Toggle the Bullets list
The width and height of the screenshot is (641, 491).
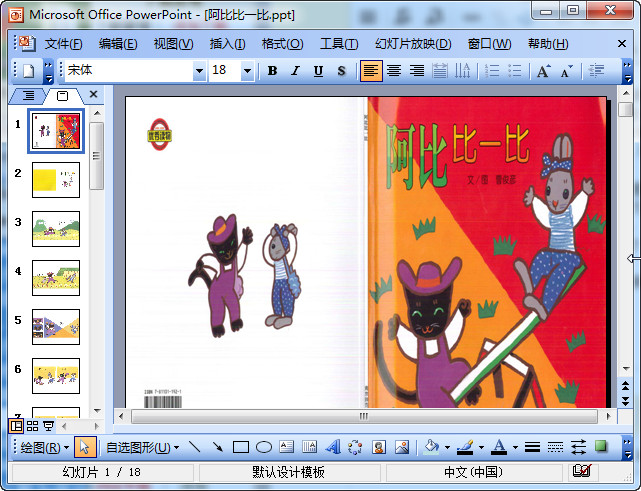pos(515,71)
